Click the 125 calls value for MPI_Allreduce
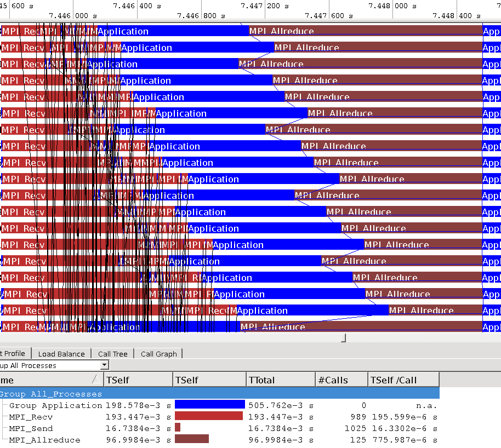Image resolution: width=501 pixels, height=448 pixels. (358, 440)
